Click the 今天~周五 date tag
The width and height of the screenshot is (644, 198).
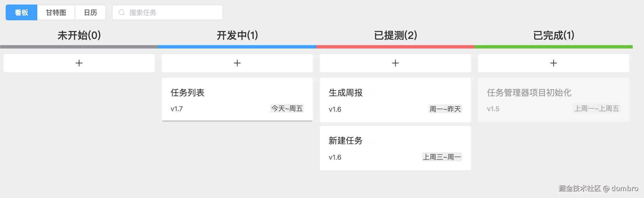(x=287, y=109)
